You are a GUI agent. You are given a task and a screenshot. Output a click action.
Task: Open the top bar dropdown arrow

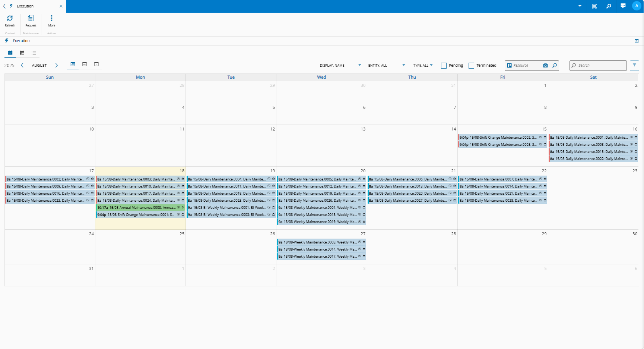coord(580,6)
